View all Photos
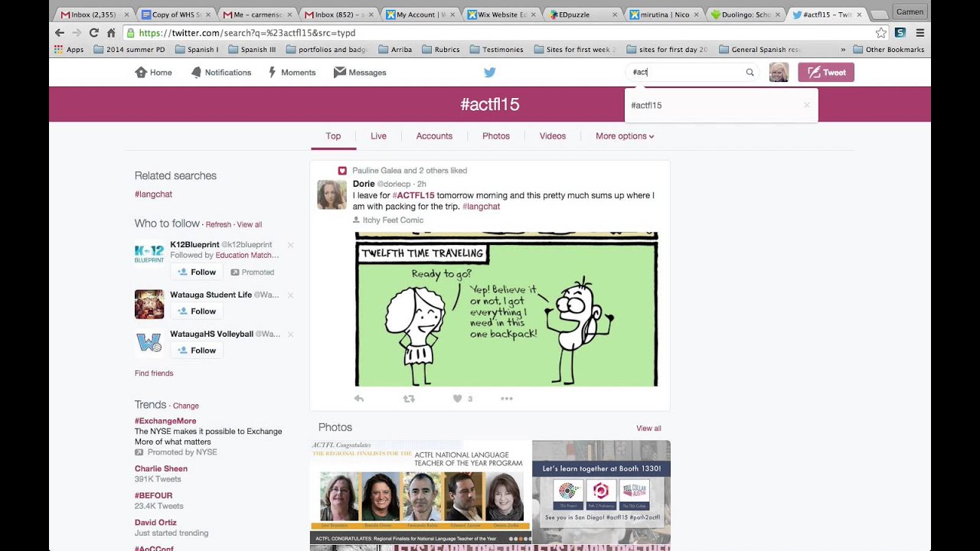980x551 pixels. click(x=648, y=429)
